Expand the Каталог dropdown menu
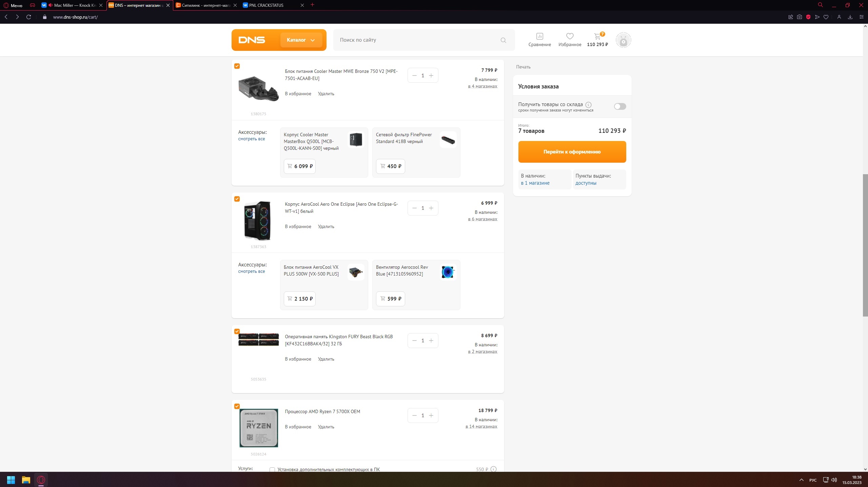Image resolution: width=868 pixels, height=487 pixels. pos(301,40)
